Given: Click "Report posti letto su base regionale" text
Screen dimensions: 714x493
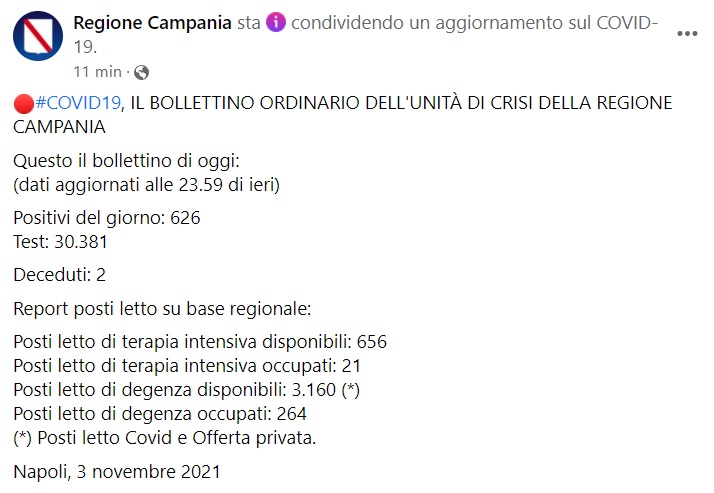Looking at the screenshot, I should tap(162, 307).
